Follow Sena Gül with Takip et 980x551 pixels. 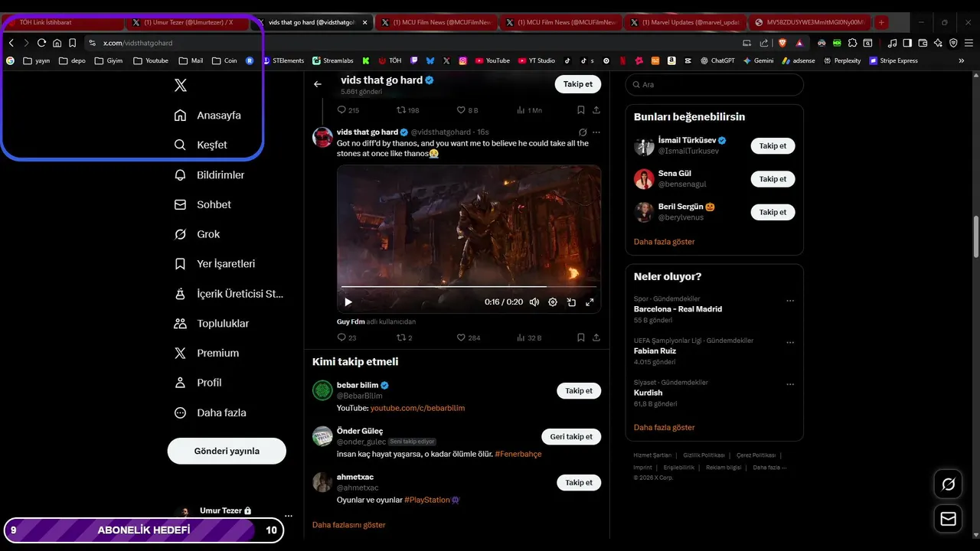[773, 179]
